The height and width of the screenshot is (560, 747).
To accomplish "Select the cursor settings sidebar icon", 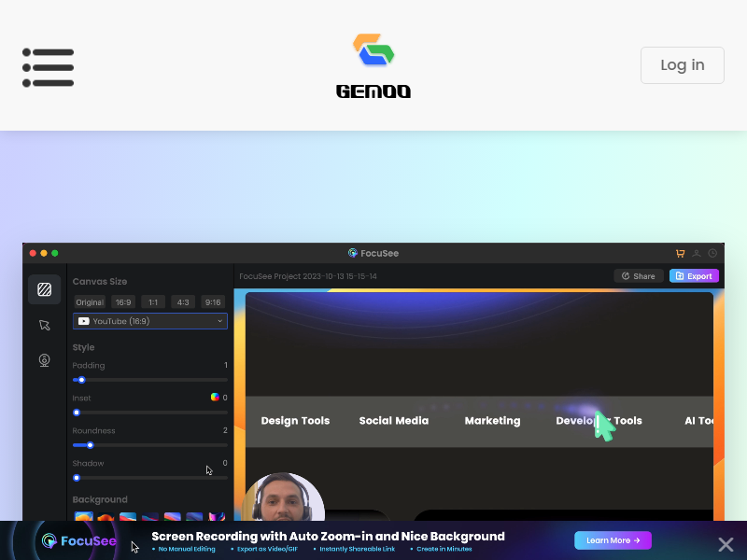I will [x=44, y=325].
